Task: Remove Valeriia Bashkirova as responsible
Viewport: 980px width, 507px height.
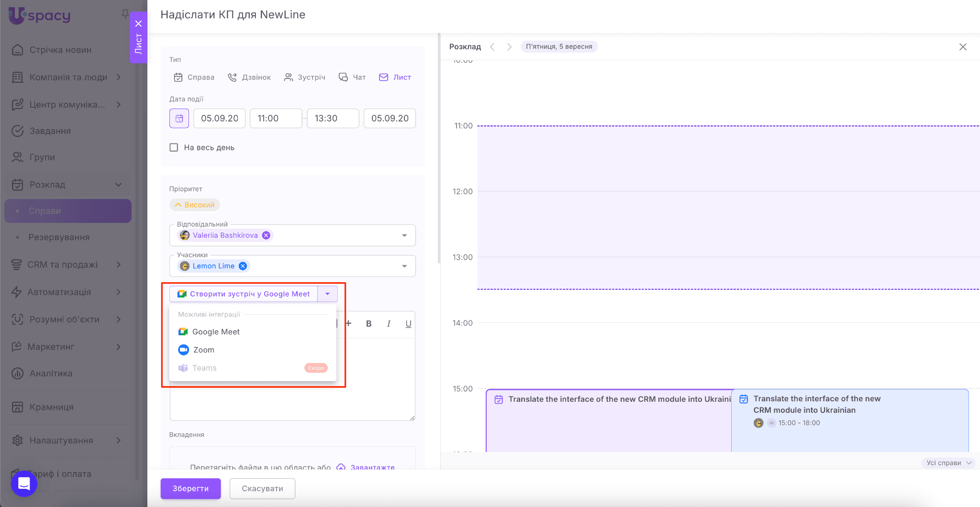Action: pos(266,235)
